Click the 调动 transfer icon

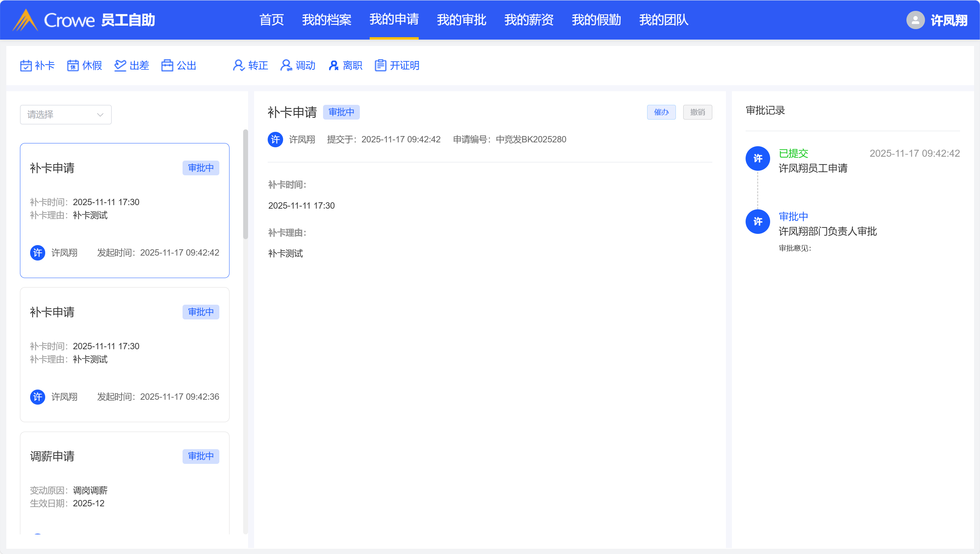pyautogui.click(x=286, y=66)
